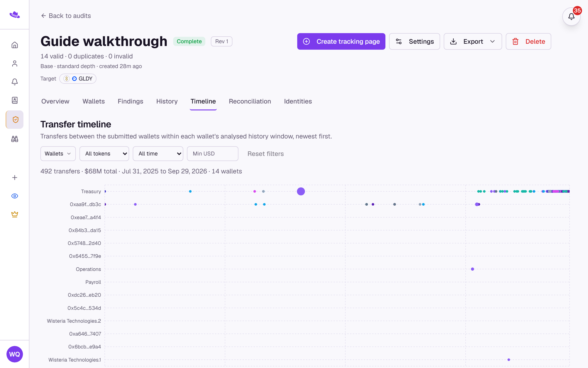Click the GLDY target chip
Viewport: 588px width, 368px height.
(x=78, y=79)
